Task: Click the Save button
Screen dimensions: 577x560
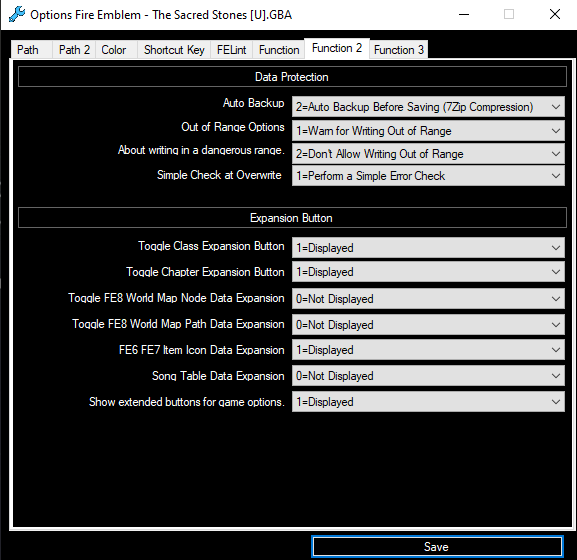Action: (437, 547)
